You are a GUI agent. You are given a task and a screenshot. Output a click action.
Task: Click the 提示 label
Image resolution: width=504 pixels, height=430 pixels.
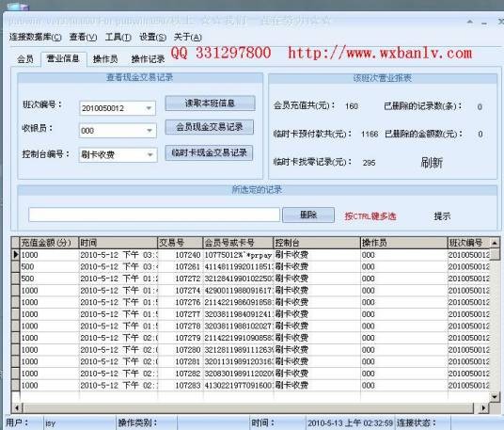pyautogui.click(x=442, y=216)
